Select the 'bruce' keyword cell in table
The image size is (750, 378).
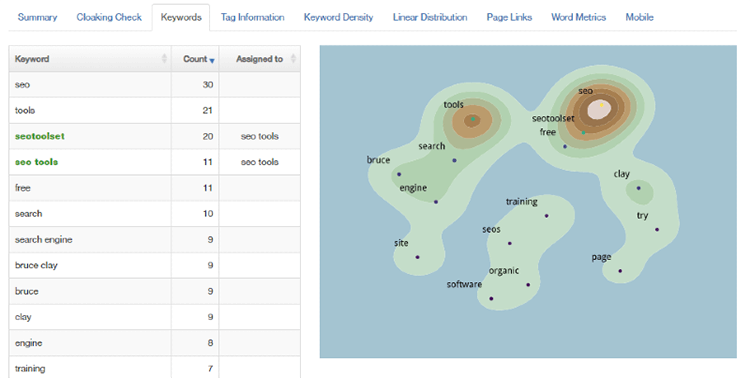point(90,291)
